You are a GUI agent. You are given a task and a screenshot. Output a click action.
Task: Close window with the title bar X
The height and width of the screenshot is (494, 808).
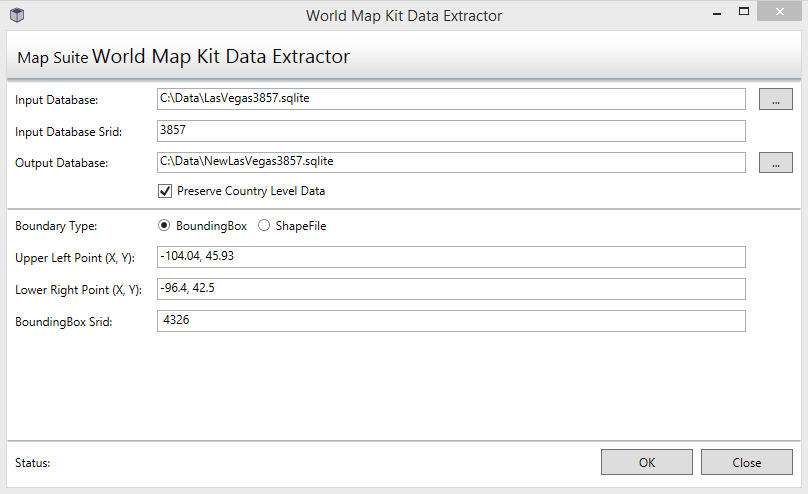[779, 11]
